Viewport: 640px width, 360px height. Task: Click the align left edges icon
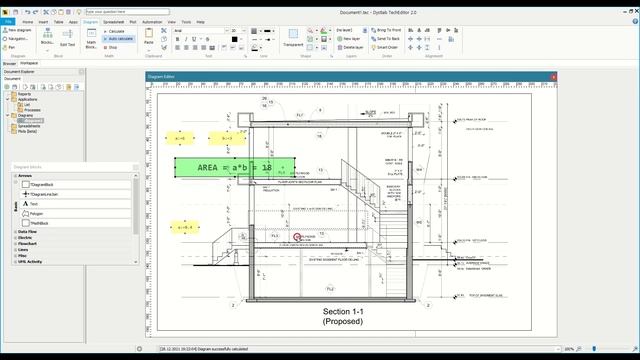(411, 30)
